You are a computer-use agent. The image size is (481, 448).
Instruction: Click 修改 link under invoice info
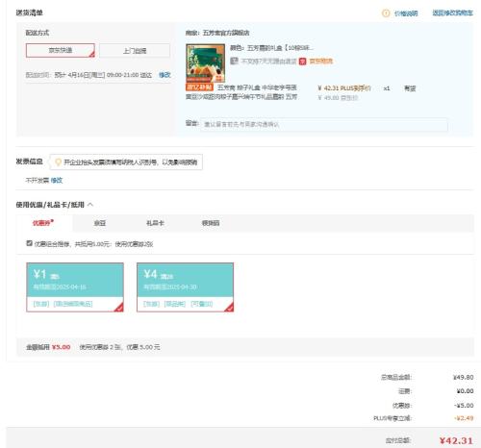tap(57, 180)
